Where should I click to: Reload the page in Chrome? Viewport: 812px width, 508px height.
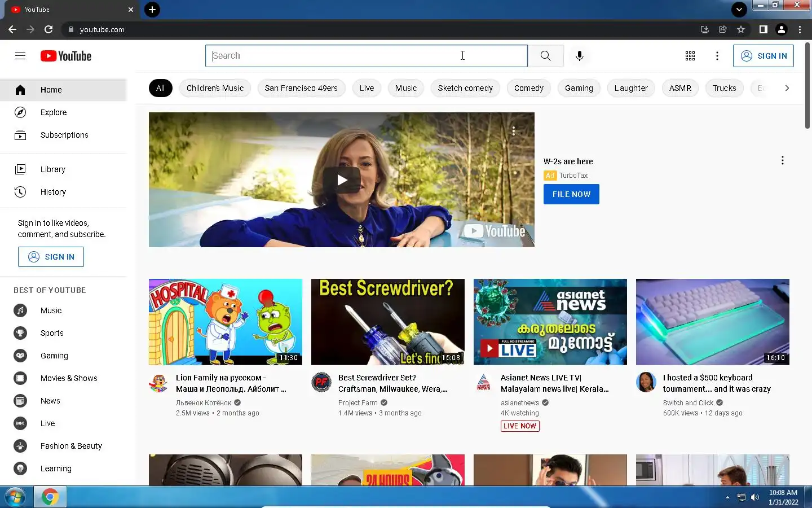(48, 29)
